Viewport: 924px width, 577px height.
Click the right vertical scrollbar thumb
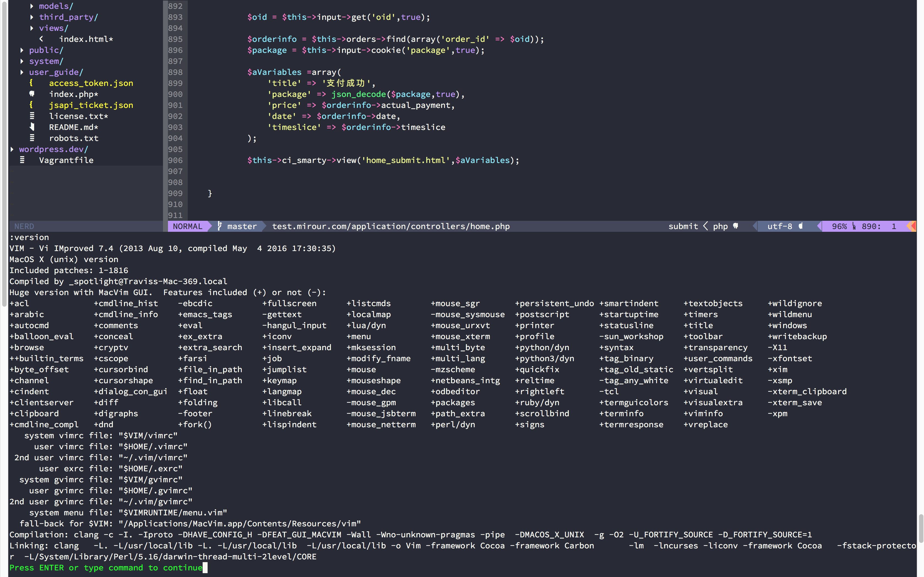pyautogui.click(x=921, y=529)
